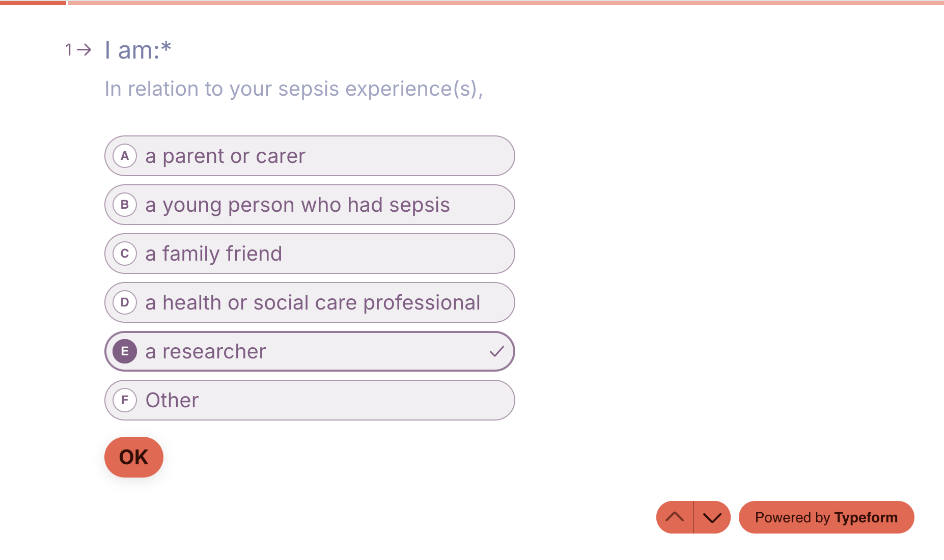Select "a parent or carer" option
The width and height of the screenshot is (944, 560).
point(309,156)
